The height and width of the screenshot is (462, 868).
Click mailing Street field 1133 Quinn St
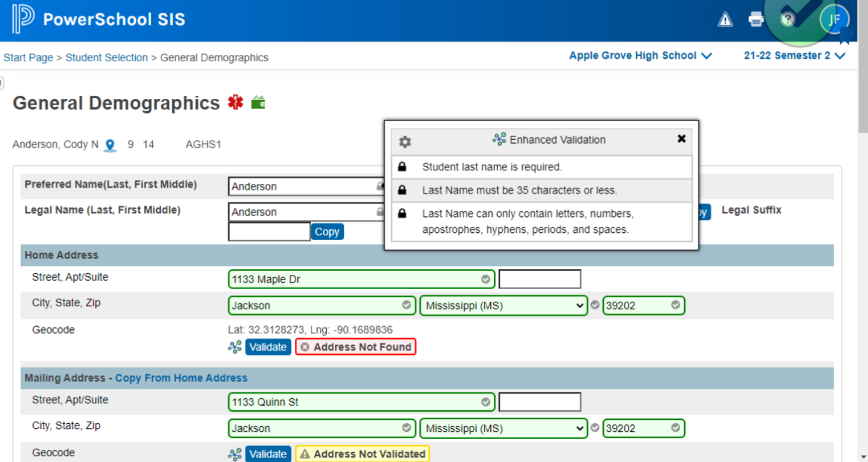coord(361,402)
